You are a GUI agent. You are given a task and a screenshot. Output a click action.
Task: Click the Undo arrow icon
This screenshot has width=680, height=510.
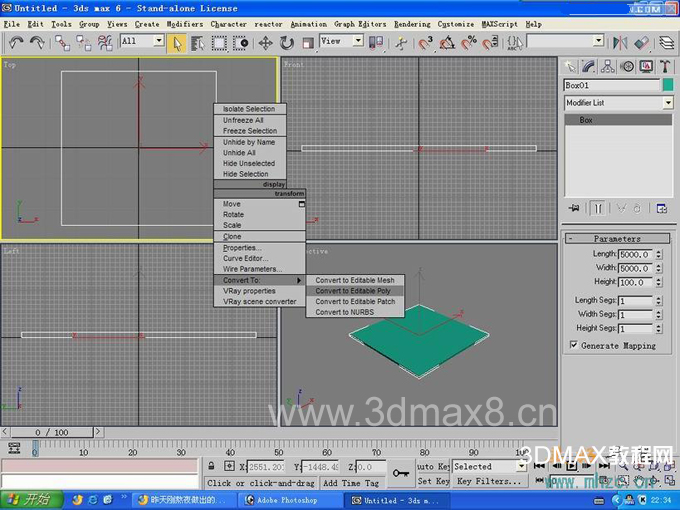[x=16, y=42]
